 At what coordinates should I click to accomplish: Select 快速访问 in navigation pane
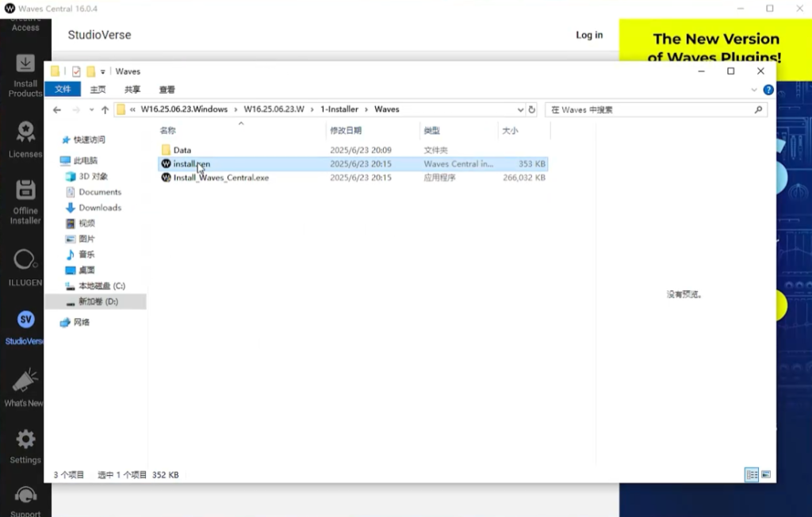coord(89,140)
